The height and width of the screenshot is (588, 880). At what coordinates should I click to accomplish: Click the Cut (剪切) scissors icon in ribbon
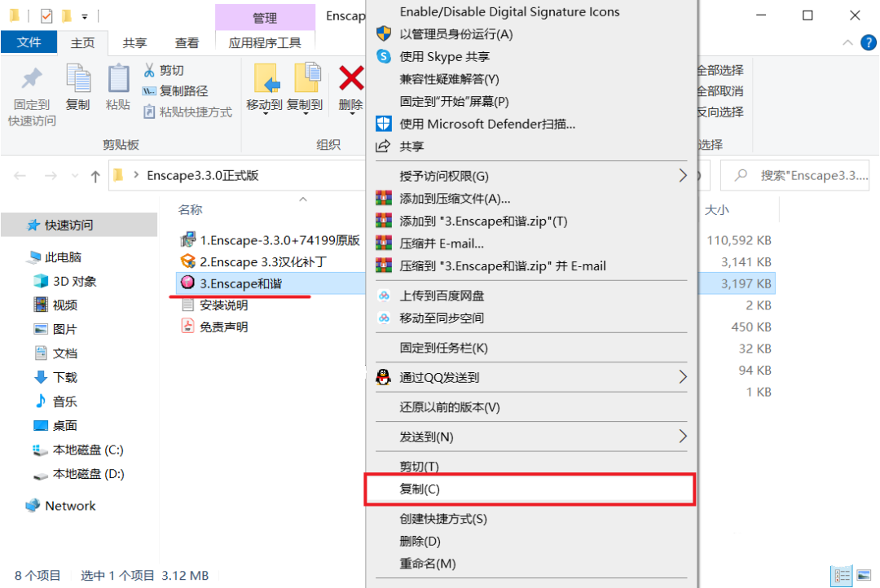click(149, 70)
